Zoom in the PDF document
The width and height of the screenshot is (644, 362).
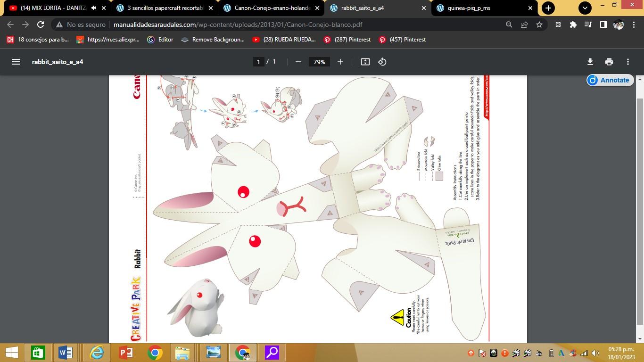pos(340,62)
